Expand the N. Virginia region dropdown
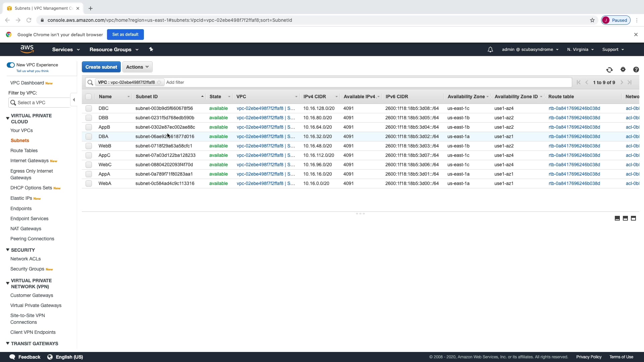 [580, 50]
